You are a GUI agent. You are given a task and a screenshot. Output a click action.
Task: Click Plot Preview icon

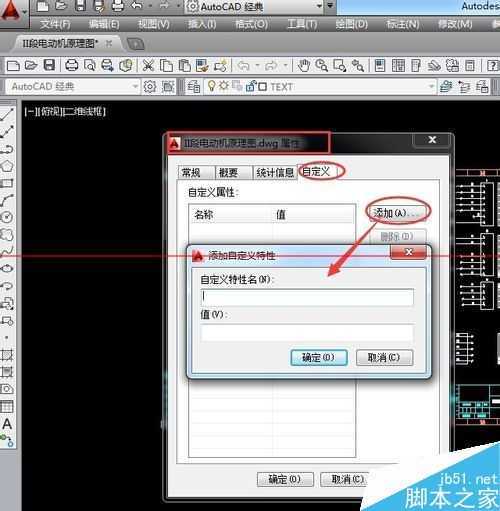click(89, 65)
